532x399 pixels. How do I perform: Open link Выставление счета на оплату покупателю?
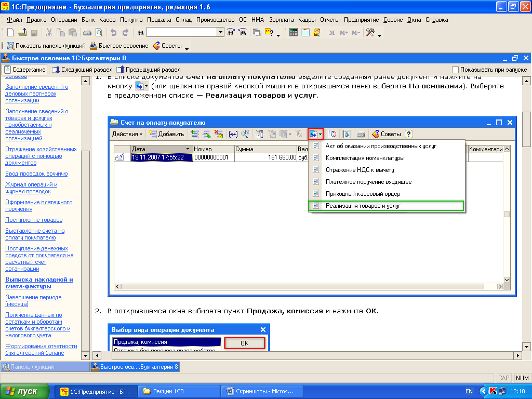(35, 234)
